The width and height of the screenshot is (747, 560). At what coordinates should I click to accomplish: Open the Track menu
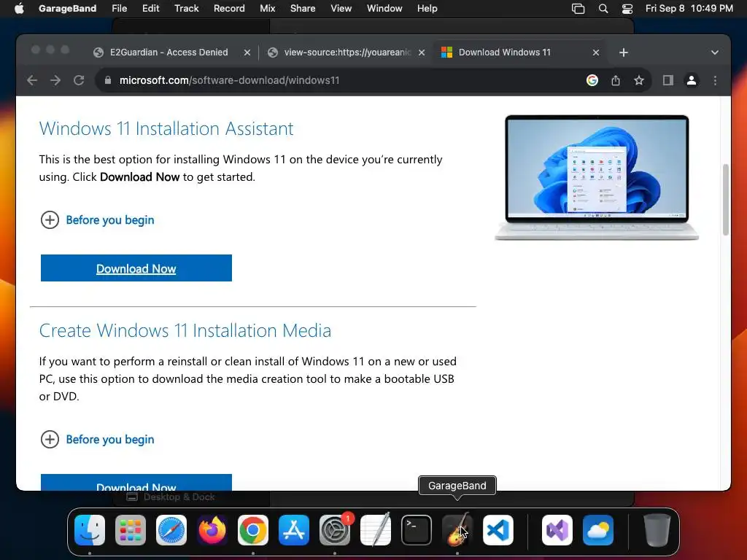tap(186, 9)
